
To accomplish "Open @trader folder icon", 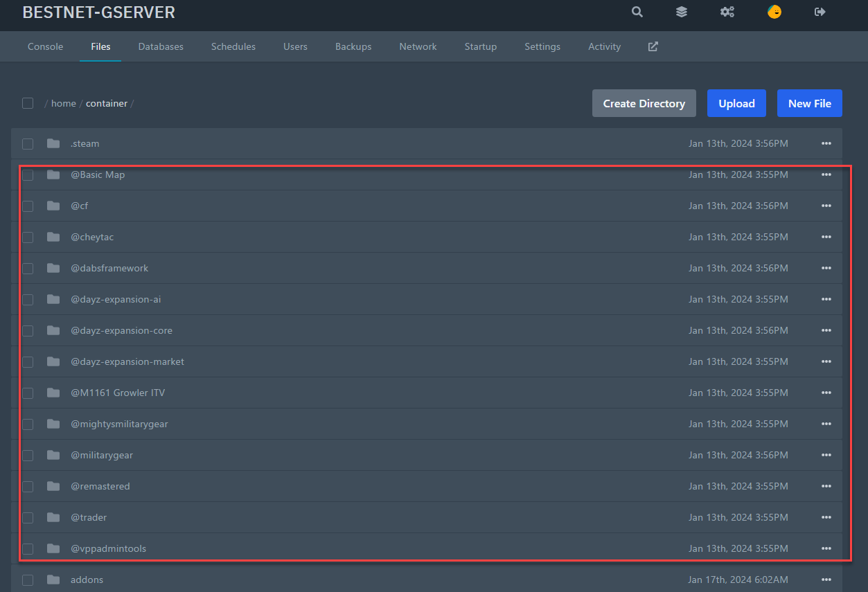I will point(53,517).
